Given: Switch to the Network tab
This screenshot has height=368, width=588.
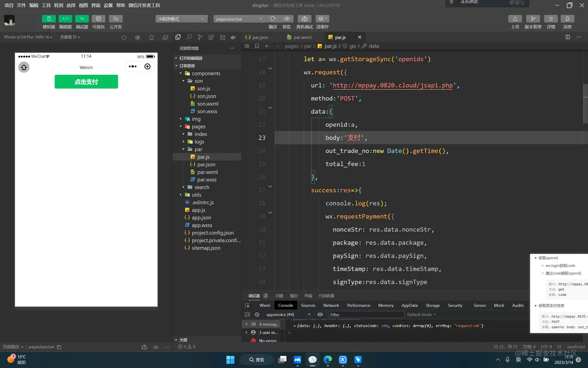Looking at the screenshot, I should pyautogui.click(x=331, y=305).
